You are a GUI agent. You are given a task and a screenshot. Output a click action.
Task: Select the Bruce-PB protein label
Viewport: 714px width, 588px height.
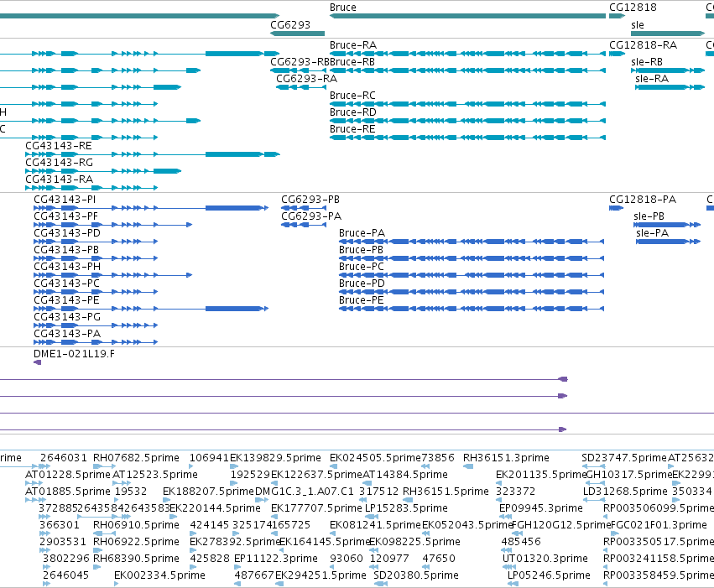[361, 250]
